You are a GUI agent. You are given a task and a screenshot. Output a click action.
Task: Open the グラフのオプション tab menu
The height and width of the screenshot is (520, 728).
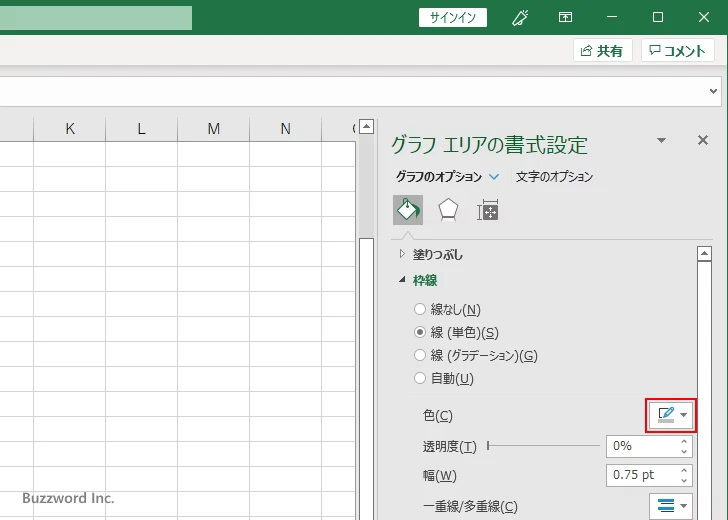coord(446,177)
